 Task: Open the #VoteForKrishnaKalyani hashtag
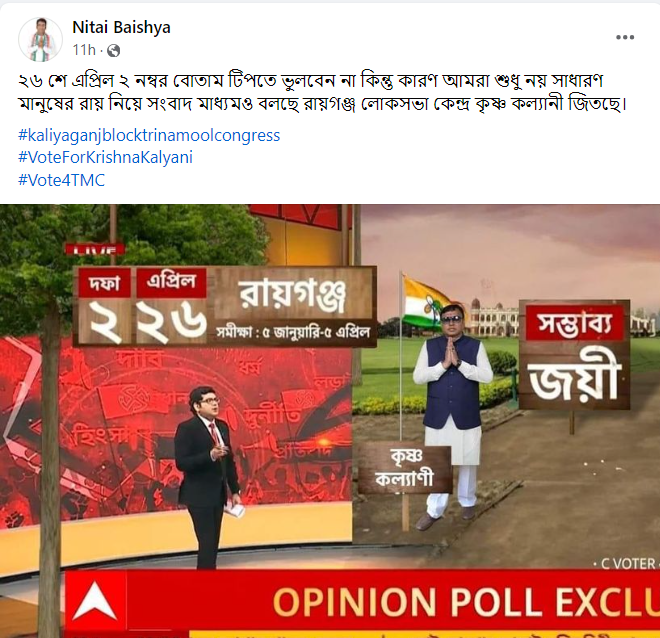[105, 157]
